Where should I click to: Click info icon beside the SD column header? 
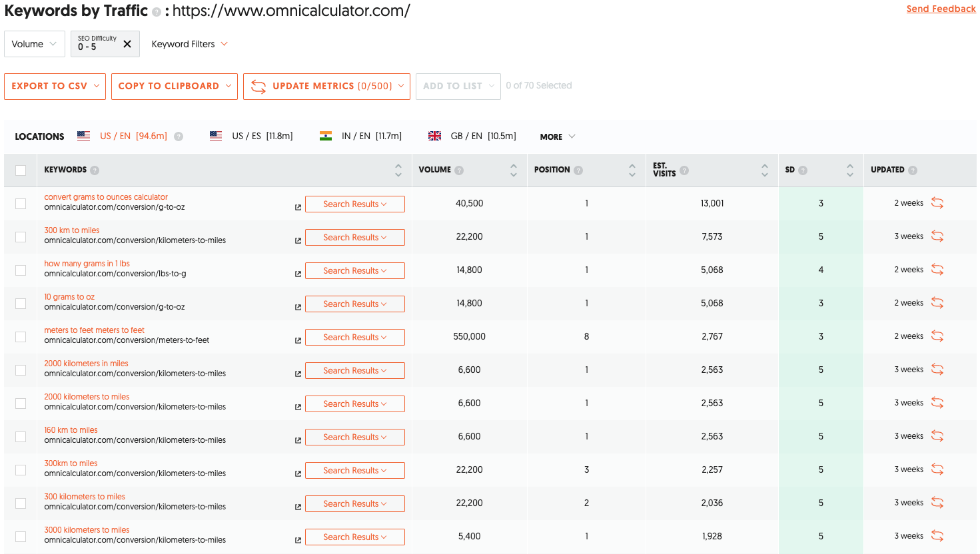(x=803, y=170)
